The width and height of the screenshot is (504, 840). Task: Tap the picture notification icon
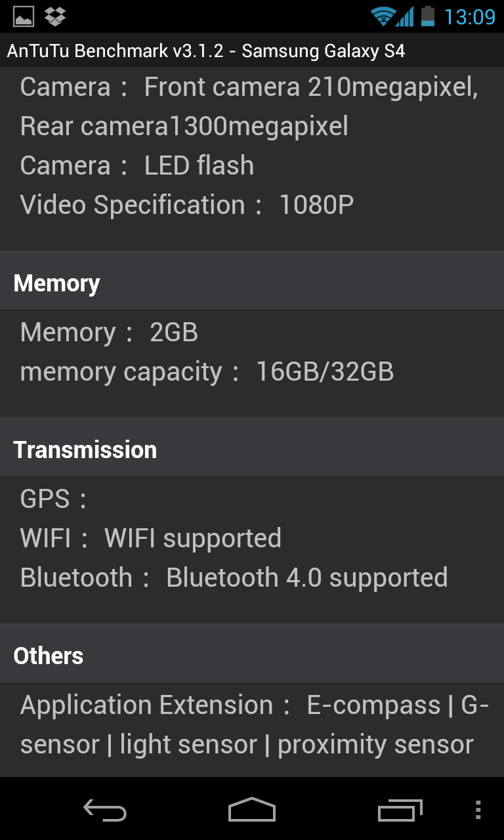coord(24,16)
